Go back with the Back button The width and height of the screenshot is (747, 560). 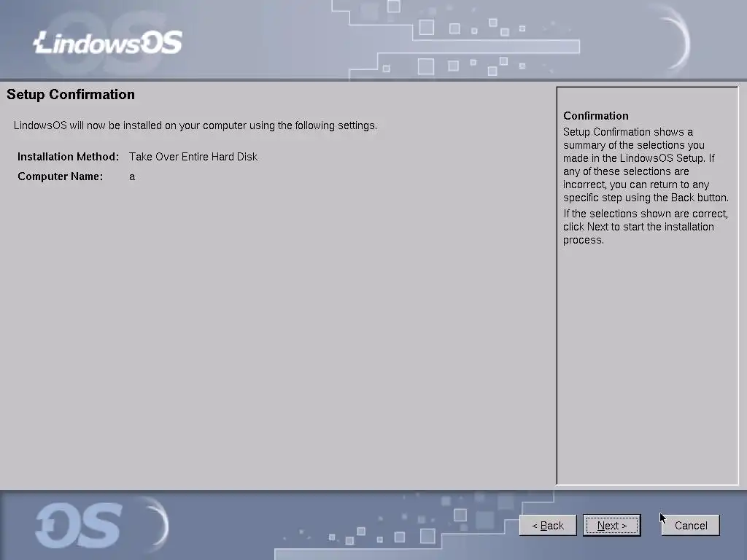click(x=548, y=525)
